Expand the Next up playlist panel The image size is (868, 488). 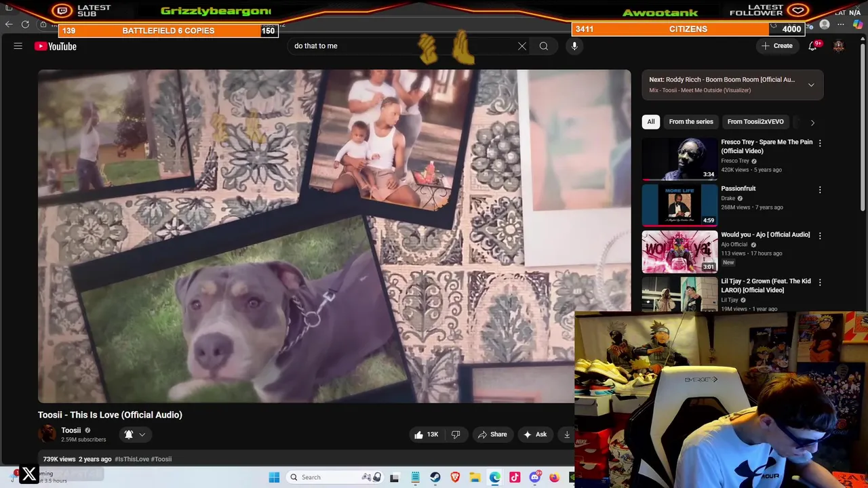point(811,85)
